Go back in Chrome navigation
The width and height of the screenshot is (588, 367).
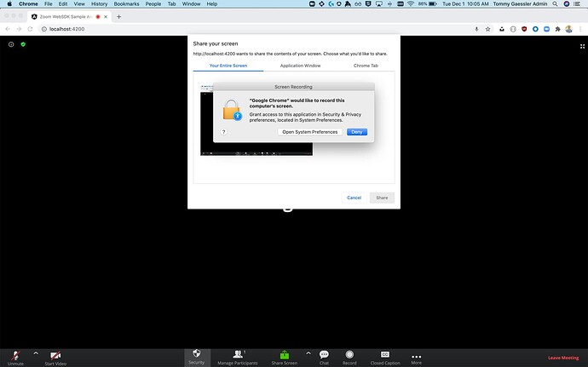click(8, 29)
